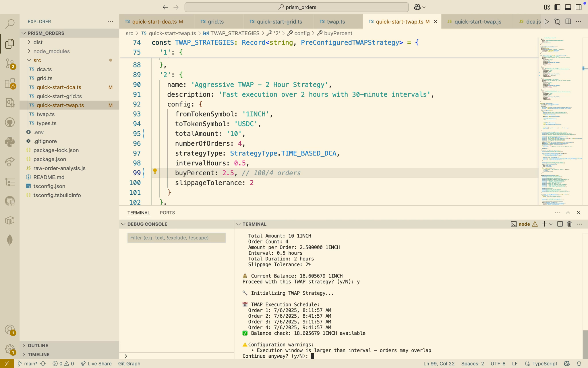Screen dimensions: 588x368
Task: Toggle the bottom Panel visibility
Action: coord(568,7)
